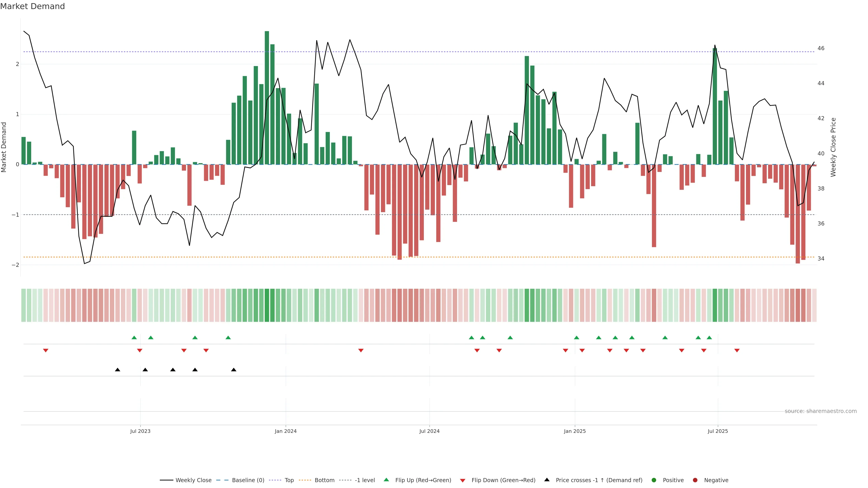
Task: Toggle the Bottom legend label
Action: (x=325, y=480)
